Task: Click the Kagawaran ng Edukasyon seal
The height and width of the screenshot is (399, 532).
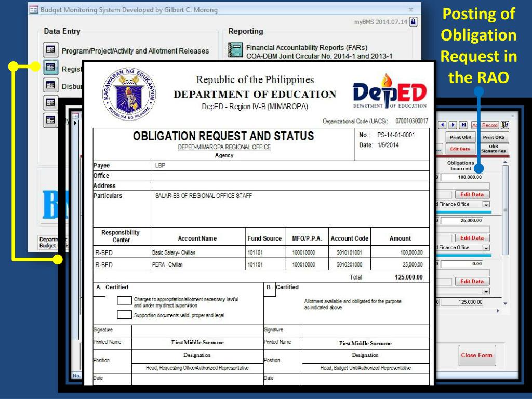Action: click(x=129, y=94)
